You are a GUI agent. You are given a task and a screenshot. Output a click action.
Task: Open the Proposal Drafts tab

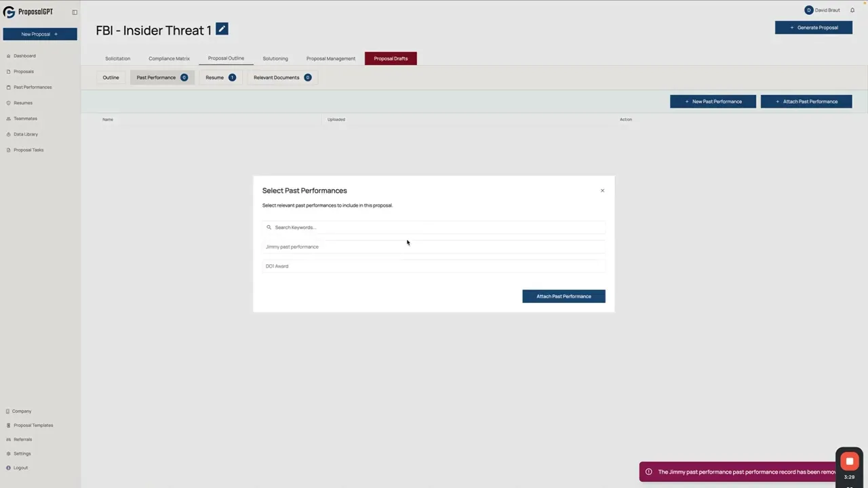tap(391, 58)
